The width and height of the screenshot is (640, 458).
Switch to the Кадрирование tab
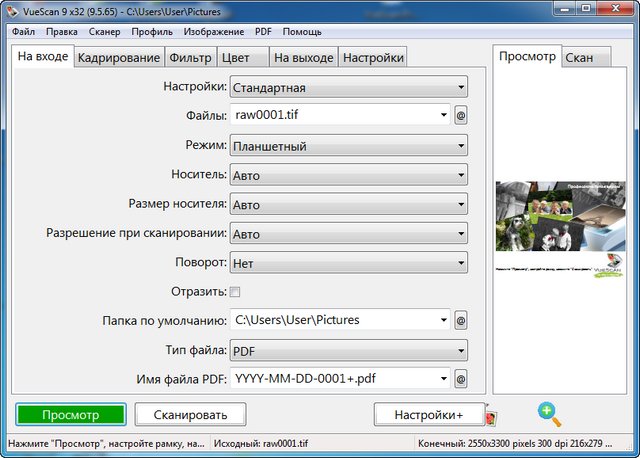click(118, 58)
